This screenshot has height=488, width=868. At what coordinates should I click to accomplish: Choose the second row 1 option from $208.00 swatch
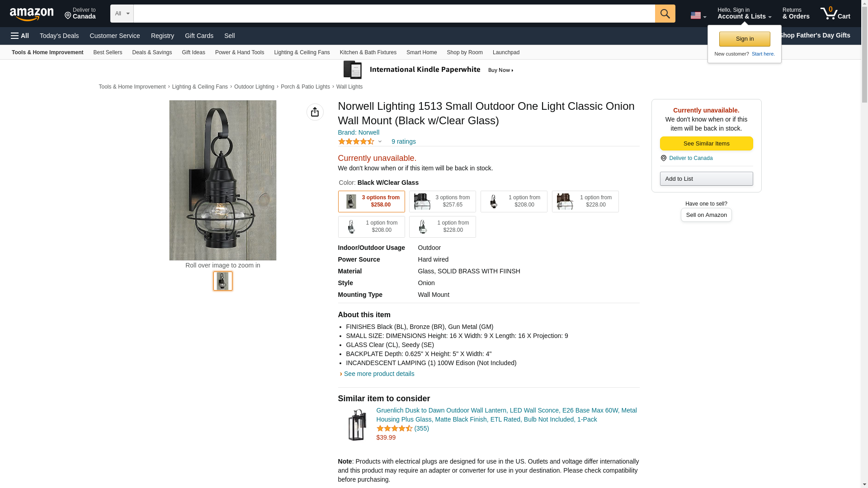pos(371,227)
